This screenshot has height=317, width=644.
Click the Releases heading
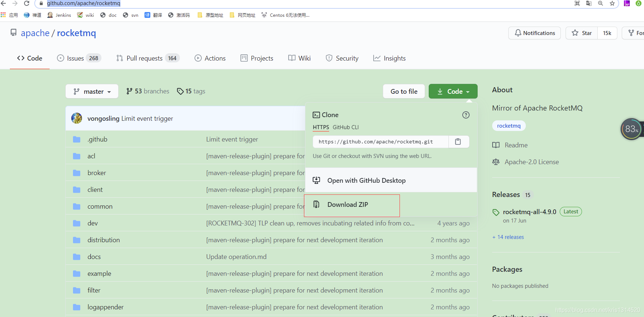(x=506, y=194)
